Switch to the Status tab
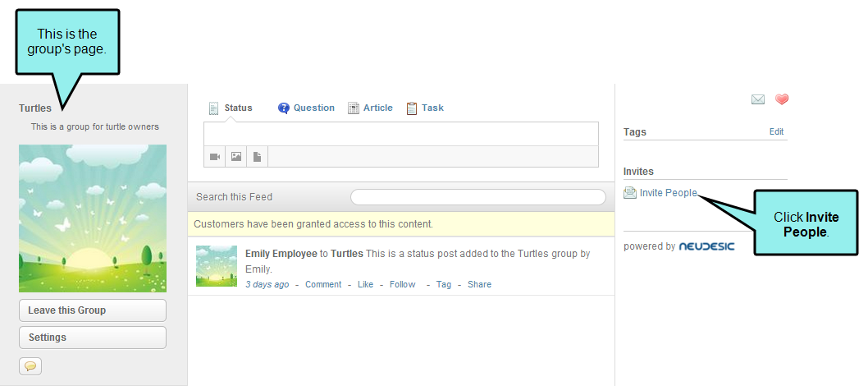This screenshot has height=386, width=868. tap(231, 108)
